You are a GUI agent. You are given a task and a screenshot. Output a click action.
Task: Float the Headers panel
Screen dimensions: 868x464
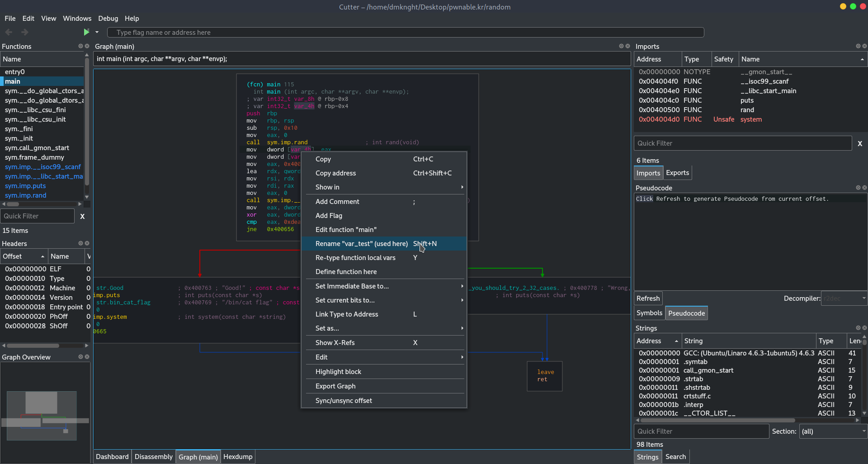tap(80, 243)
